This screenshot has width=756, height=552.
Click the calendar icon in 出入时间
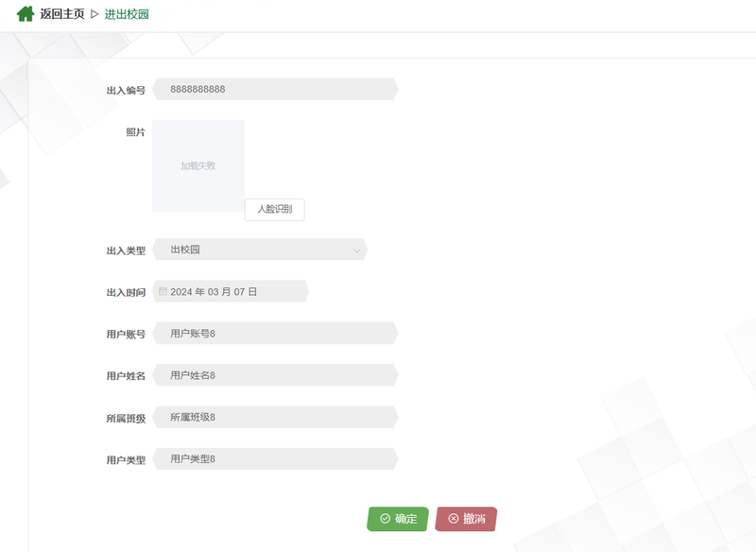coord(163,291)
